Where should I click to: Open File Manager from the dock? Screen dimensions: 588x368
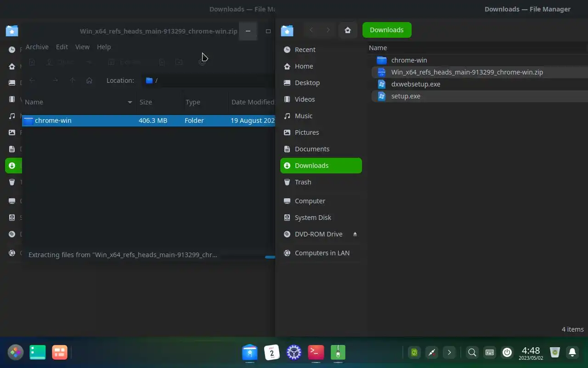(250, 353)
